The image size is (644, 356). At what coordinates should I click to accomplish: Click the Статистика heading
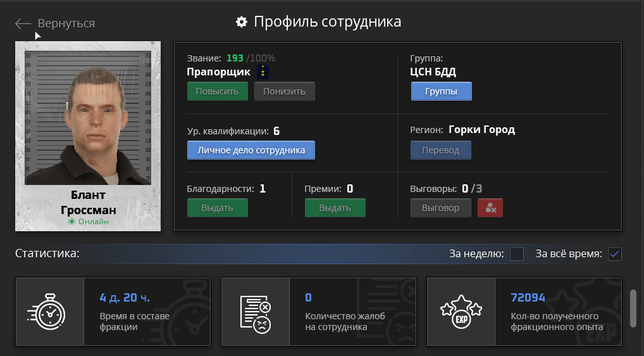pos(47,253)
